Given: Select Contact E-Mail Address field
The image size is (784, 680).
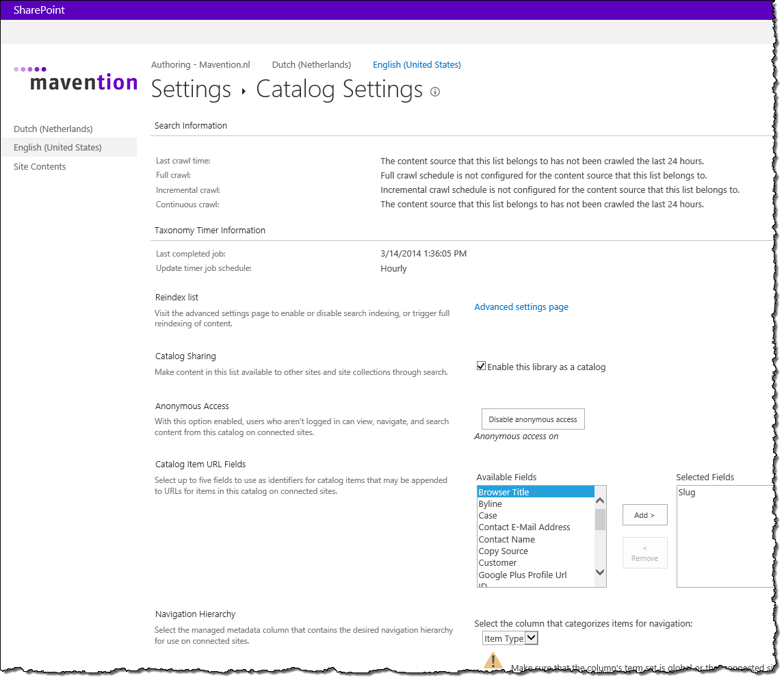Looking at the screenshot, I should point(524,527).
